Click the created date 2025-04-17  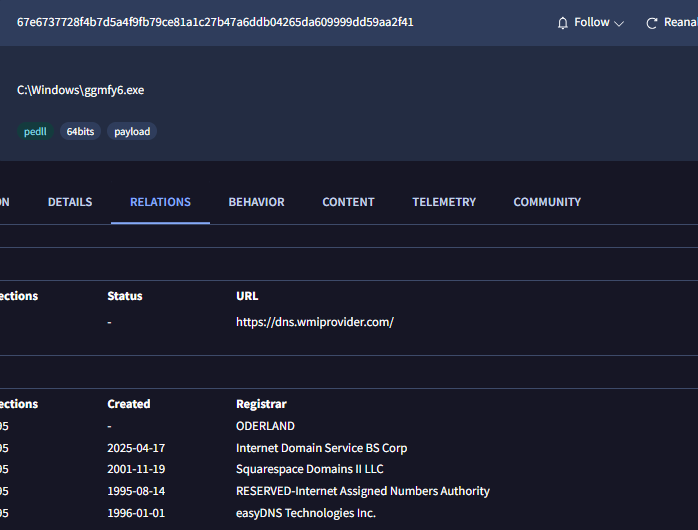(x=136, y=448)
